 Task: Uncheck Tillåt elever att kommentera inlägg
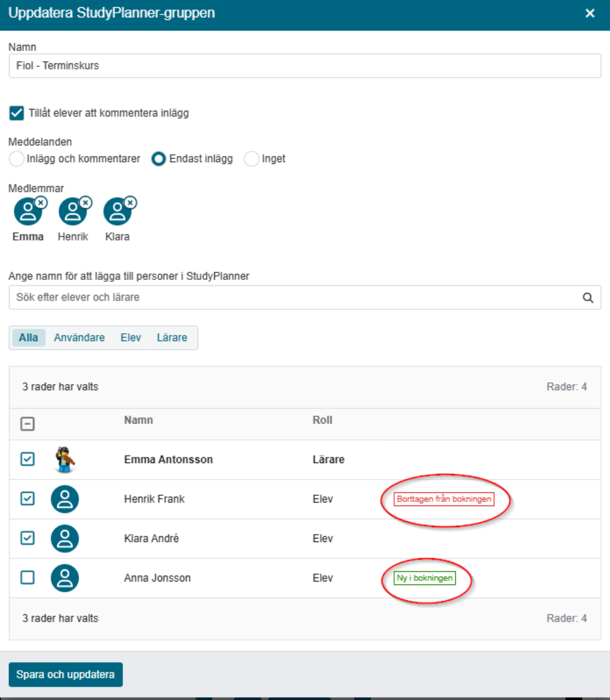(17, 113)
